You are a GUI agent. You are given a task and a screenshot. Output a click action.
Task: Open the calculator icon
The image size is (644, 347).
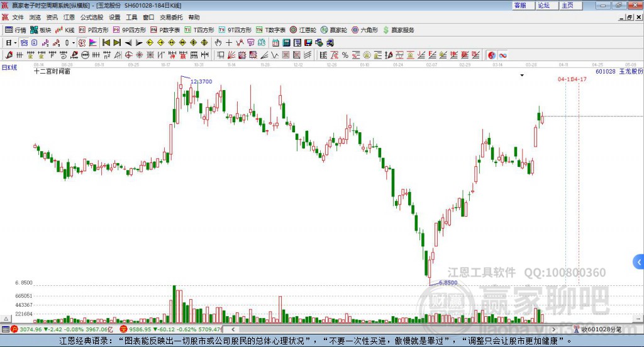286,43
